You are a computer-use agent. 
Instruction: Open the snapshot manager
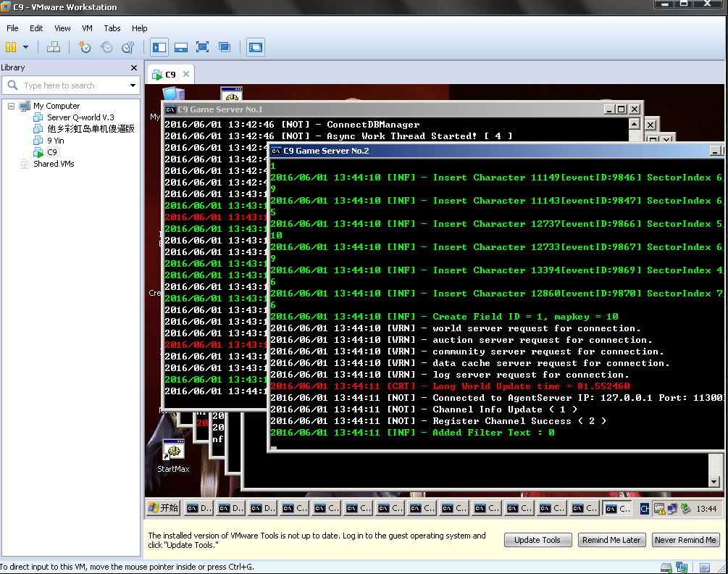pos(127,47)
